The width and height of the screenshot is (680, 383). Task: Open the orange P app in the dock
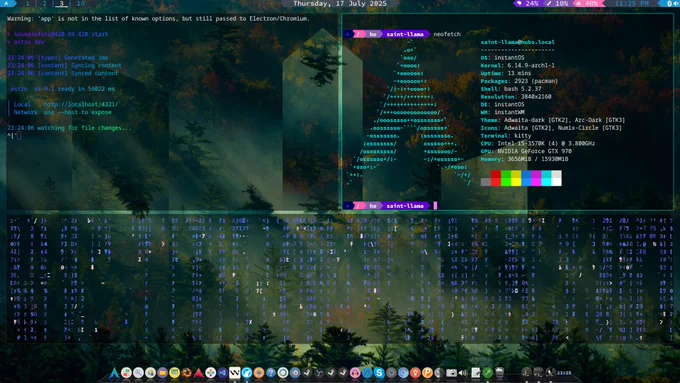427,373
